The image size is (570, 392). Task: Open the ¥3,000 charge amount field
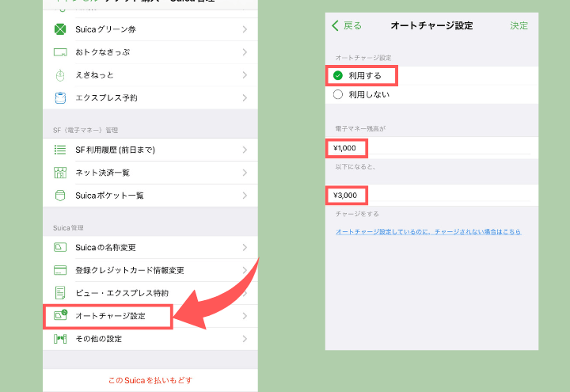click(346, 195)
